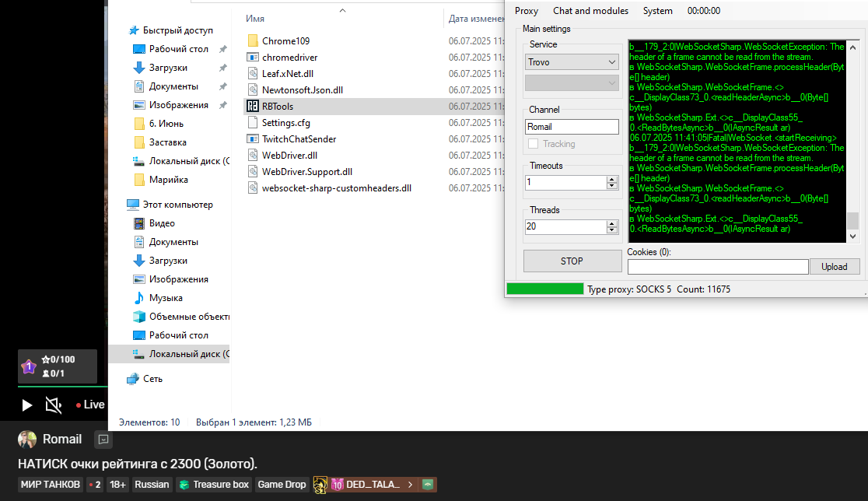Click the Upload cookies button
The height and width of the screenshot is (501, 868).
835,267
